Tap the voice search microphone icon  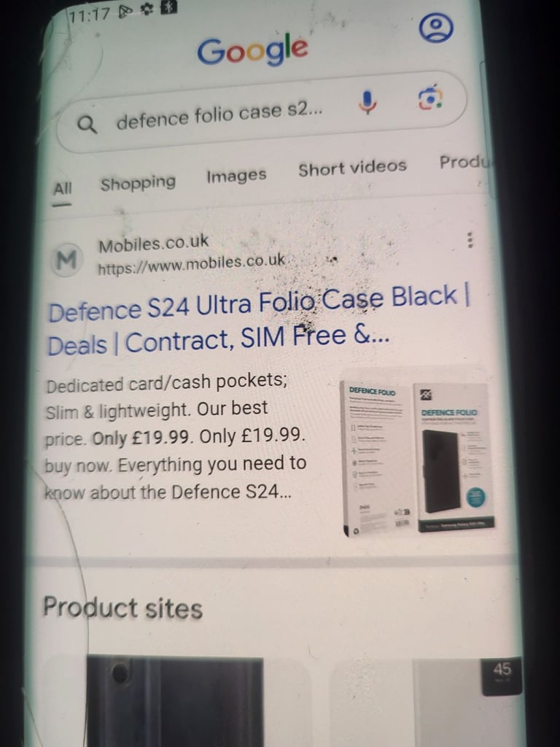(367, 102)
